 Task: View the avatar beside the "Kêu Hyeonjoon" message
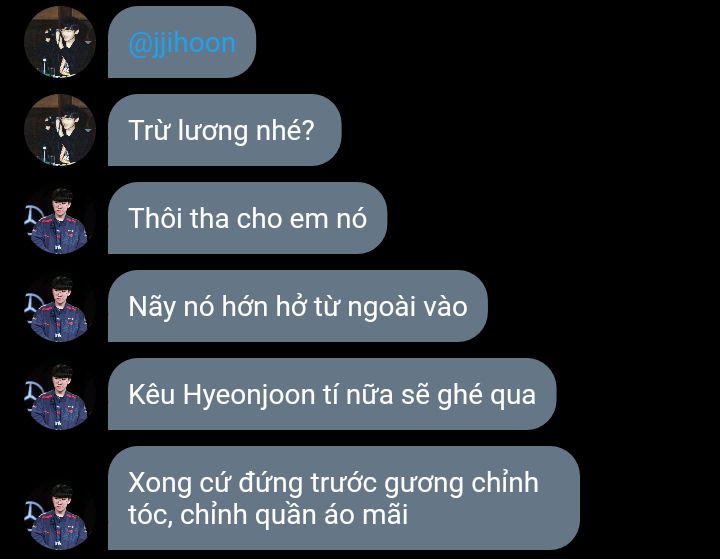coord(60,395)
